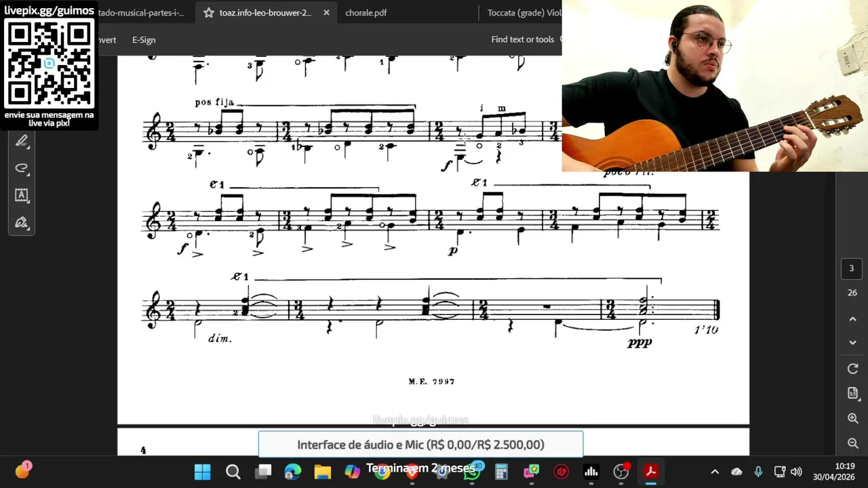Screen dimensions: 868x488
Task: Open the E-Sign menu
Action: coord(144,40)
